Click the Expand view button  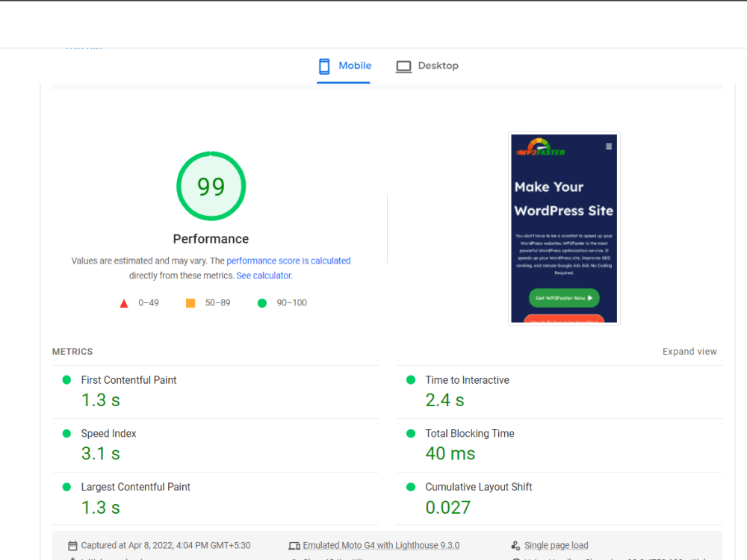[689, 352]
